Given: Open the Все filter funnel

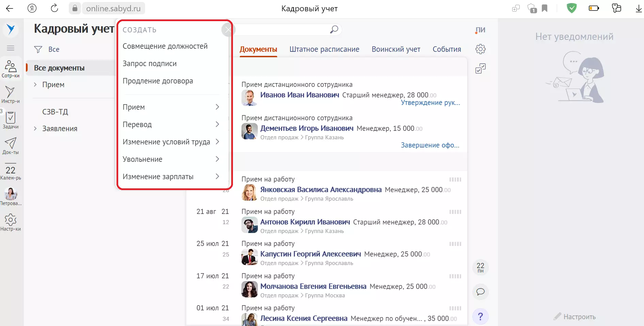Looking at the screenshot, I should [38, 50].
